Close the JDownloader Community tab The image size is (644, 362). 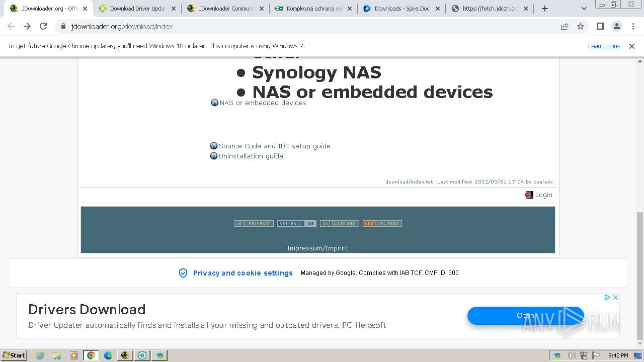coord(262,9)
